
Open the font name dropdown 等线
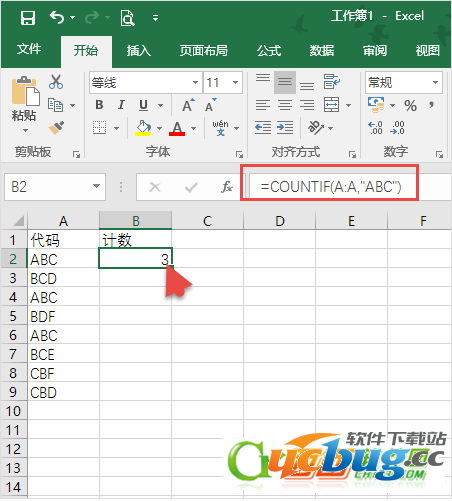point(196,82)
